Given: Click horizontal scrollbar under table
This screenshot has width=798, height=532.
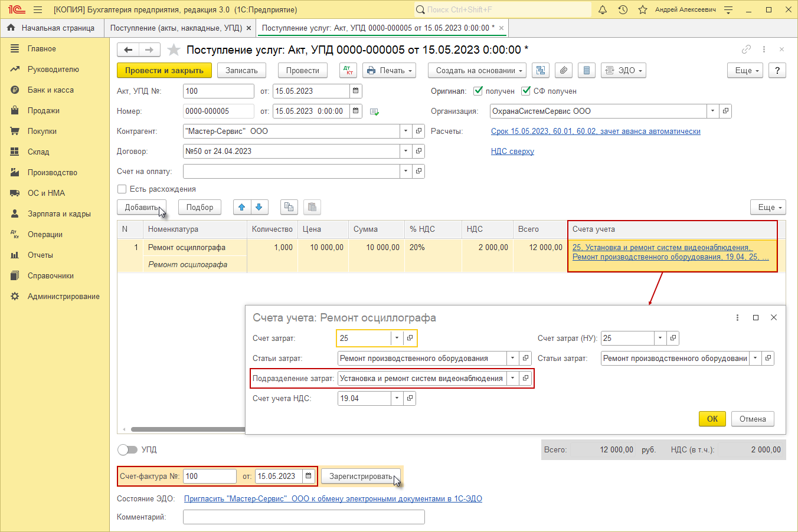Looking at the screenshot, I should point(188,429).
